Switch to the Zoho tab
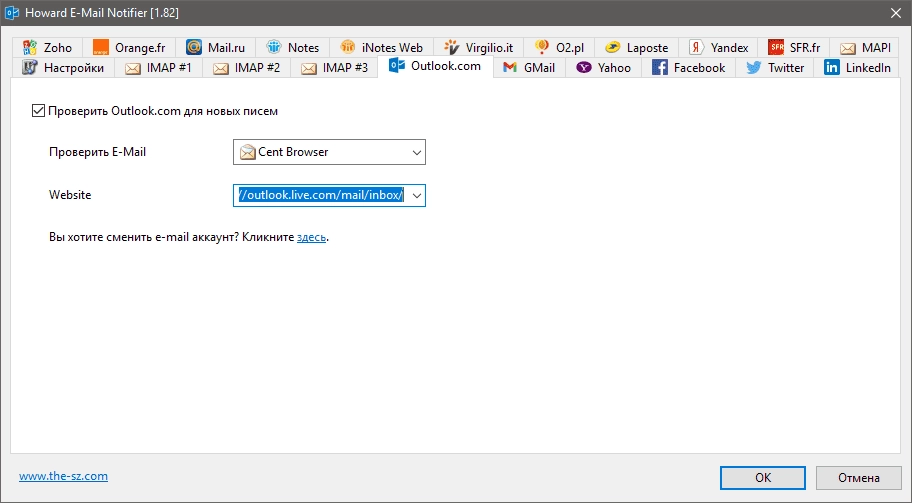The width and height of the screenshot is (912, 503). (47, 47)
